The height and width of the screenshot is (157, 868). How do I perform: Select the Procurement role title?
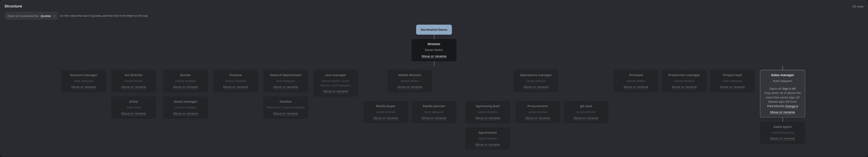click(537, 106)
